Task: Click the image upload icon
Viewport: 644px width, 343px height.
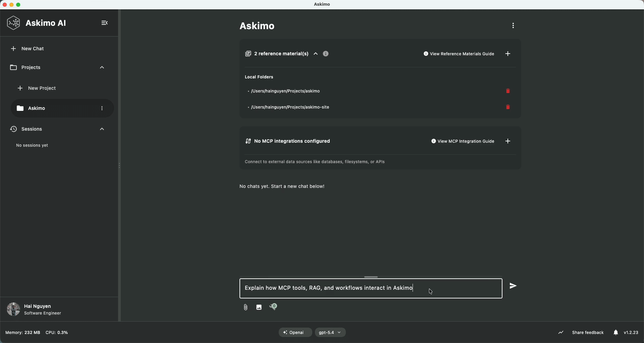Action: (x=259, y=307)
